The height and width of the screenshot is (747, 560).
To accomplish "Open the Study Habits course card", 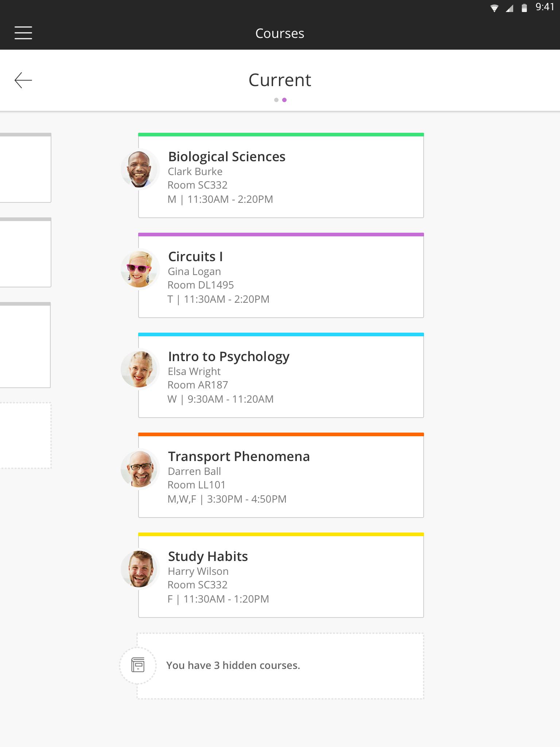I will [x=281, y=575].
